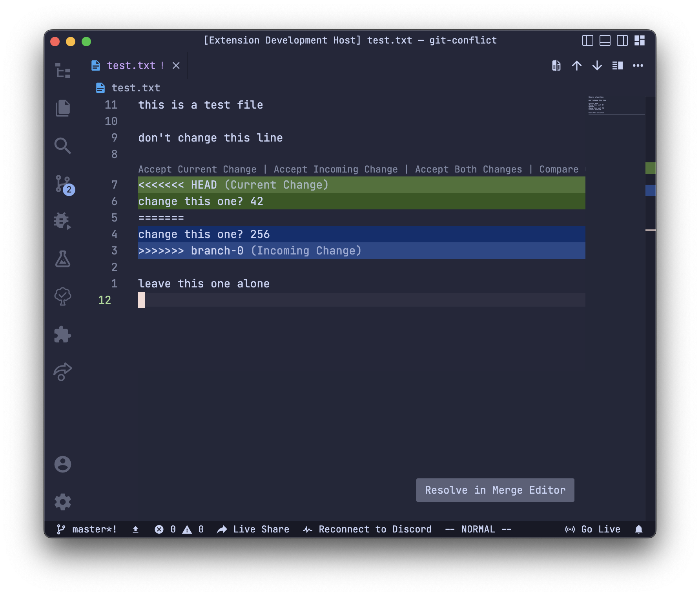Toggle the Go Live server
The height and width of the screenshot is (596, 700).
(x=592, y=529)
